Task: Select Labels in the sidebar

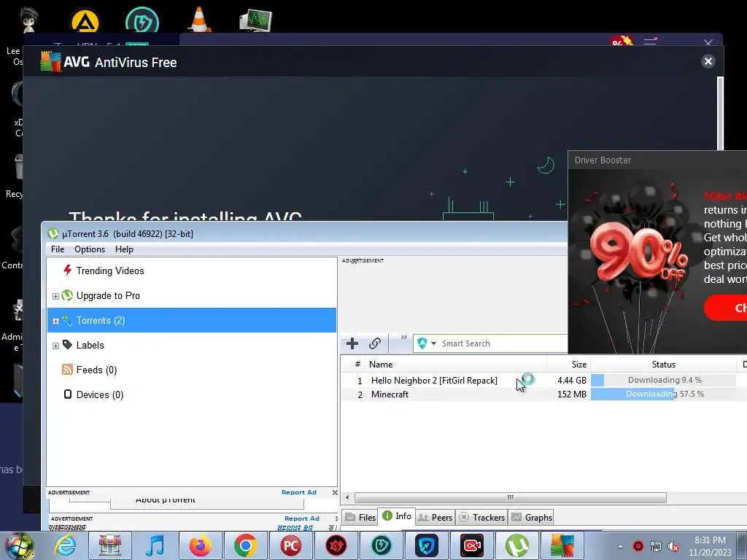Action: (90, 345)
